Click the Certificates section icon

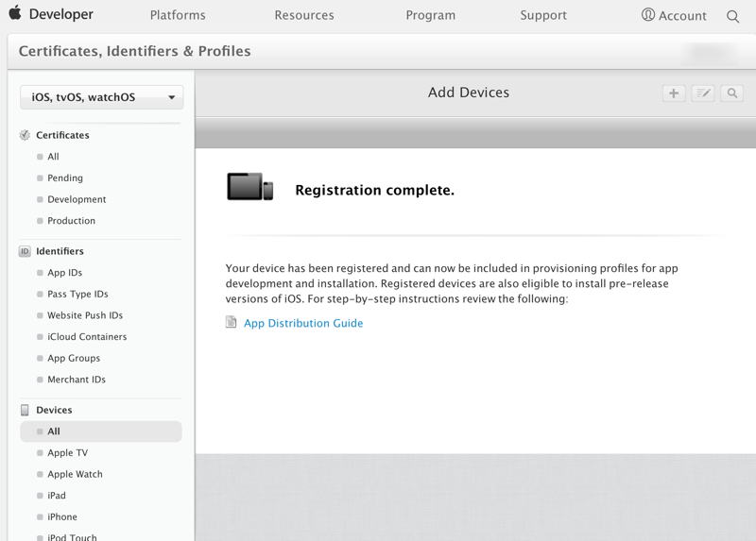[25, 135]
